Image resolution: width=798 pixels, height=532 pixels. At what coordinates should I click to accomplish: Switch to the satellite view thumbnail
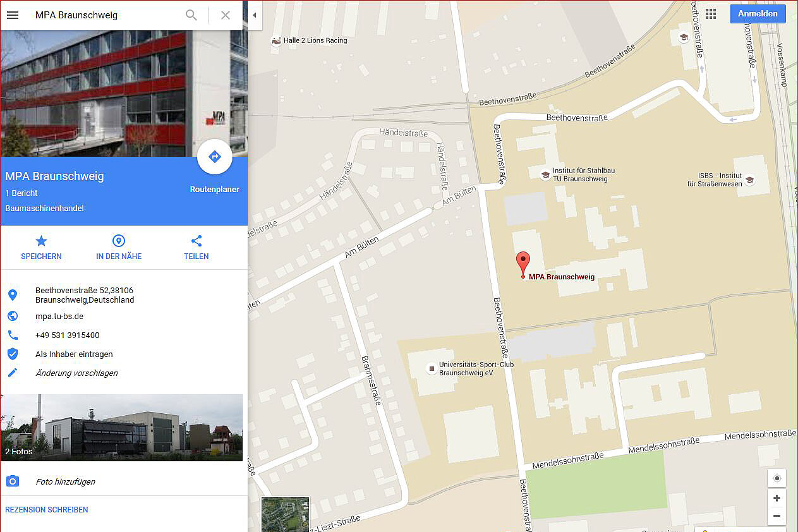click(286, 514)
